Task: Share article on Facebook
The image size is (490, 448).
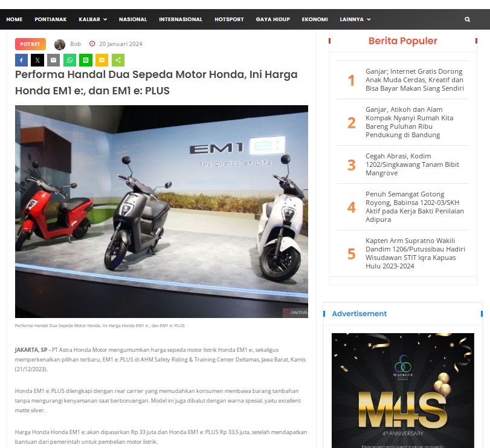Action: [21, 60]
